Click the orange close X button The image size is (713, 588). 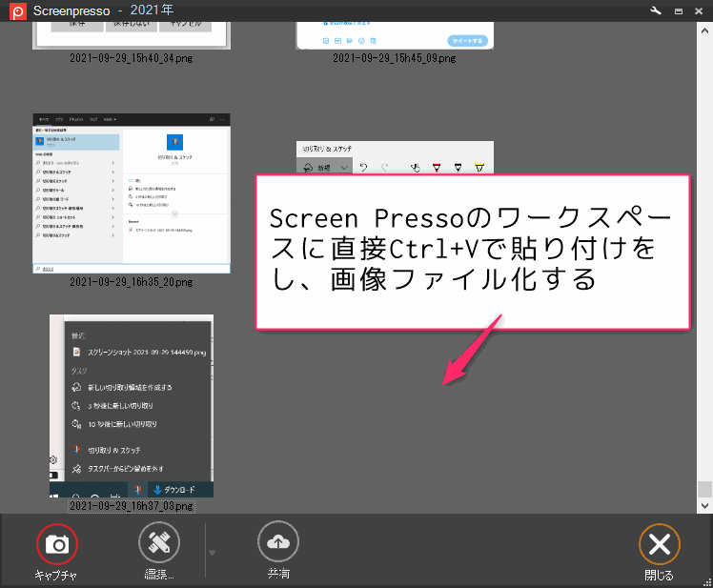[660, 544]
